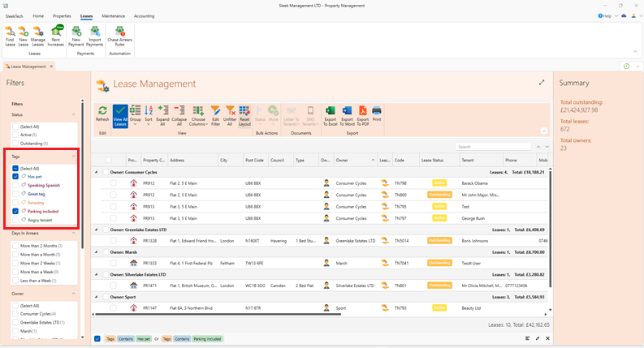Click Outstanding status badge for TN5014
644x348 pixels.
439,240
